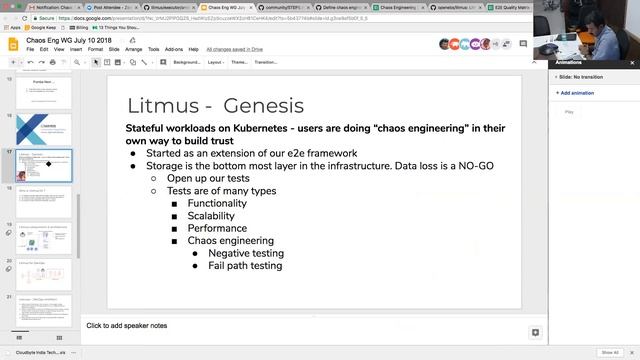Open the Slide menu
The width and height of the screenshot is (640, 360).
(114, 49)
